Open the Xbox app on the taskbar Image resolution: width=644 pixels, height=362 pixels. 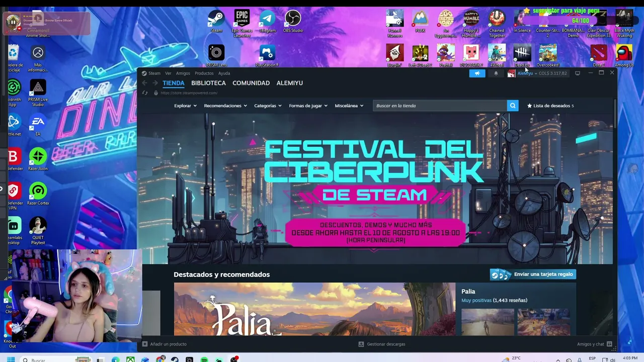point(130,359)
